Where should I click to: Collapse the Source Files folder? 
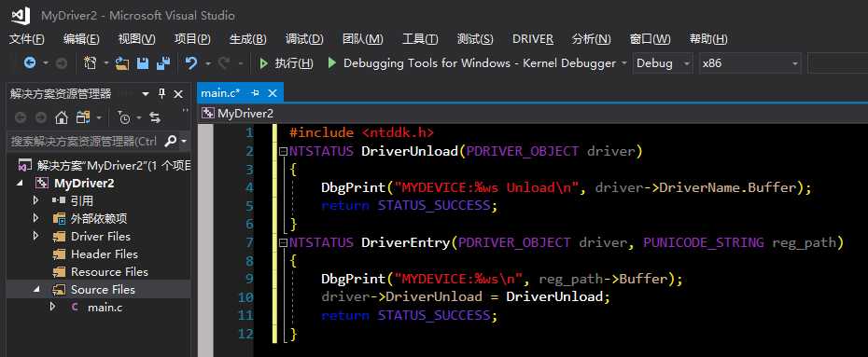coord(36,289)
